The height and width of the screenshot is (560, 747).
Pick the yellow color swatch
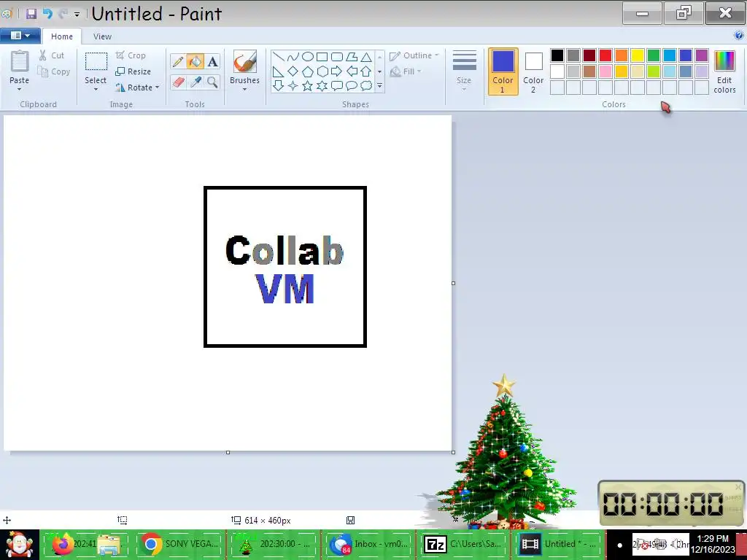tap(638, 55)
